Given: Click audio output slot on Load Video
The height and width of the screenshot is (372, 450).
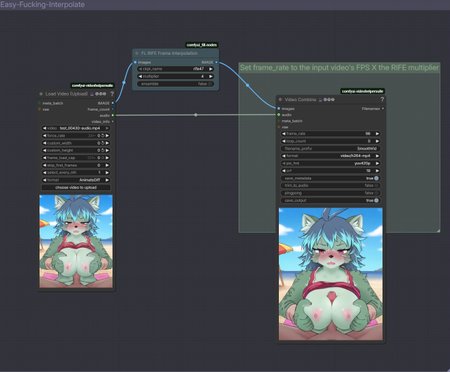Looking at the screenshot, I should pos(113,115).
